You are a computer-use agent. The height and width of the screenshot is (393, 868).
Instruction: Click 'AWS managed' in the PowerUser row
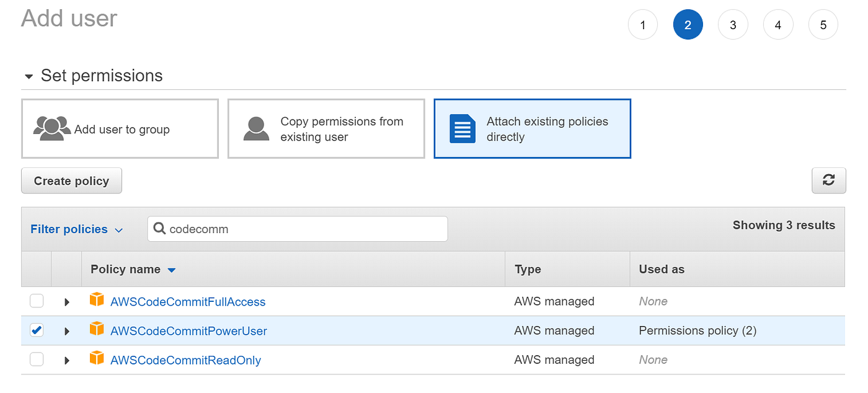pos(554,331)
